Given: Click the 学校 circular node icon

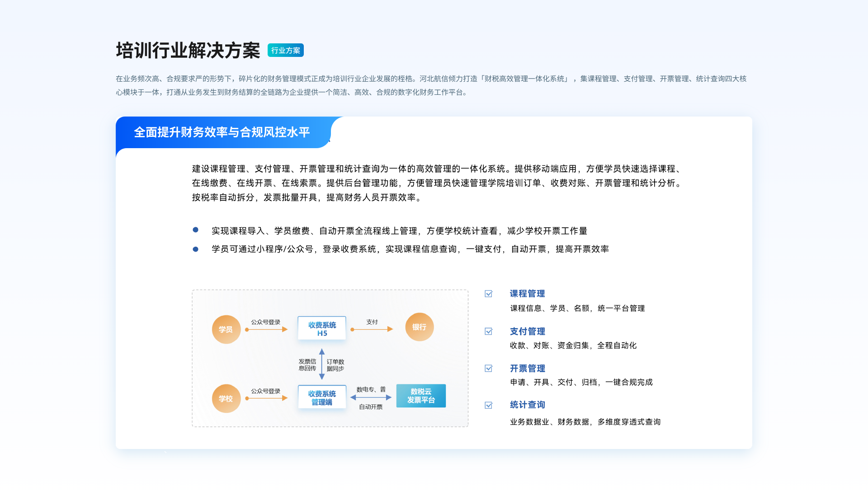Looking at the screenshot, I should [226, 398].
